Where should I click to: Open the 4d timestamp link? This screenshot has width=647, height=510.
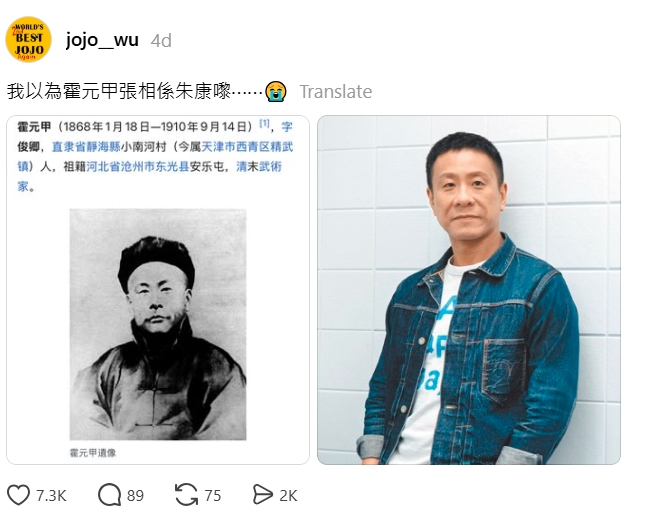pos(161,41)
